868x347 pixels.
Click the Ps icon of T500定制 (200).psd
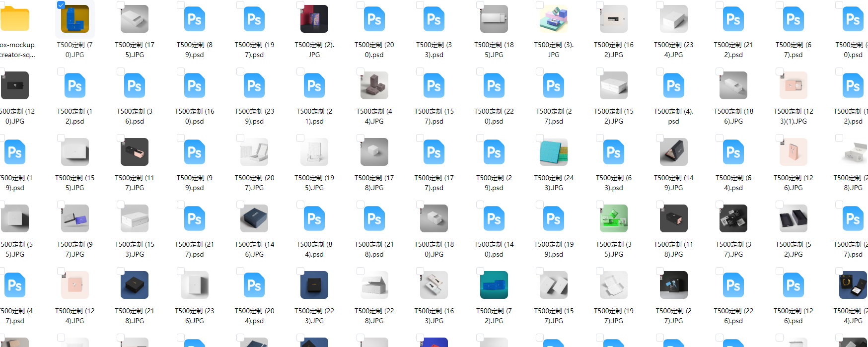[374, 19]
